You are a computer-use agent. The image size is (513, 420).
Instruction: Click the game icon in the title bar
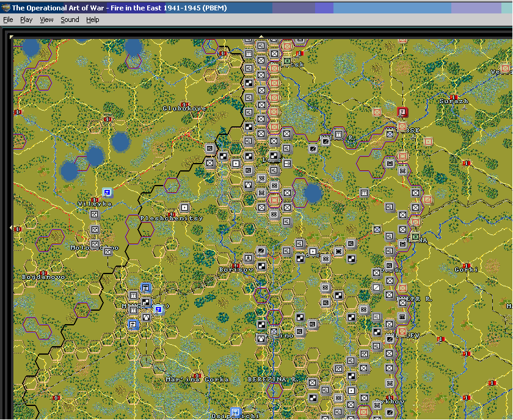point(5,8)
